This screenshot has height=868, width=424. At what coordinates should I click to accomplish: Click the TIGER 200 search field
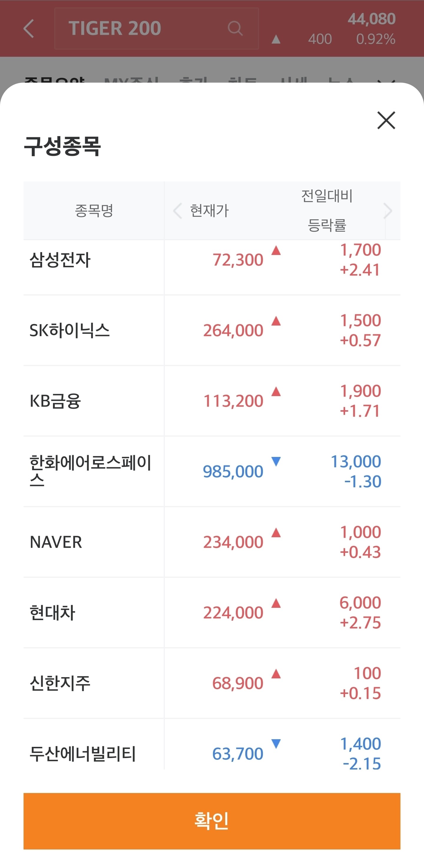pos(142,28)
